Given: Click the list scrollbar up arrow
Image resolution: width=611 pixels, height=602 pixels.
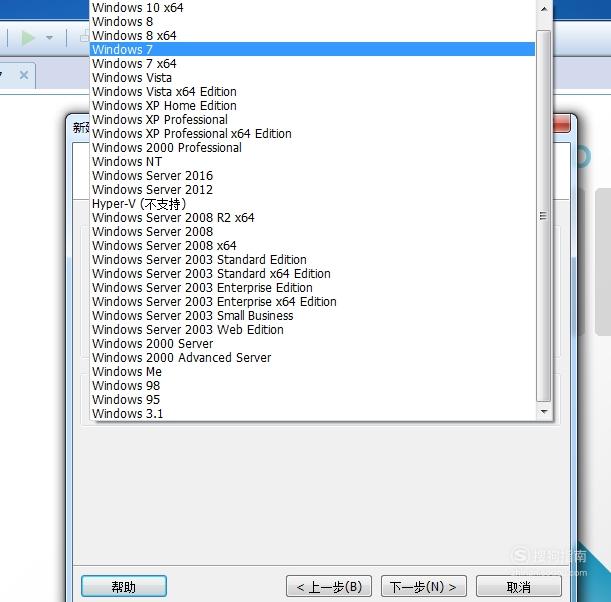Looking at the screenshot, I should tap(544, 9).
